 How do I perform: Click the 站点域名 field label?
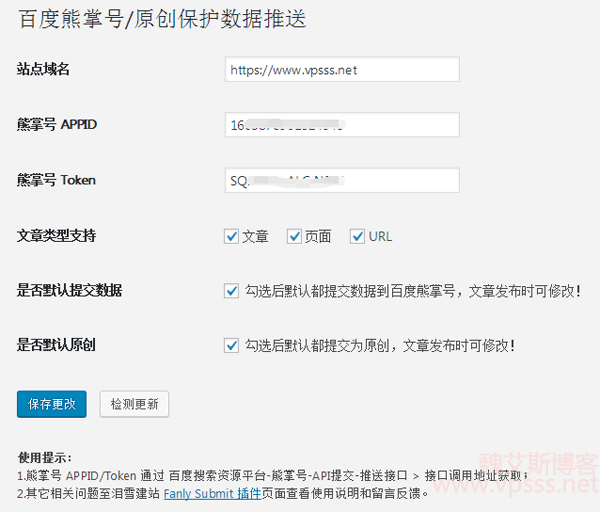tap(43, 69)
